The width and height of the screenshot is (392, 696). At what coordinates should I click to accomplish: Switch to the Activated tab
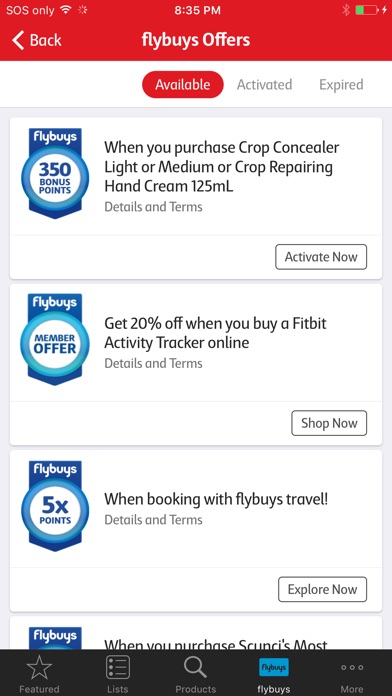pyautogui.click(x=264, y=84)
